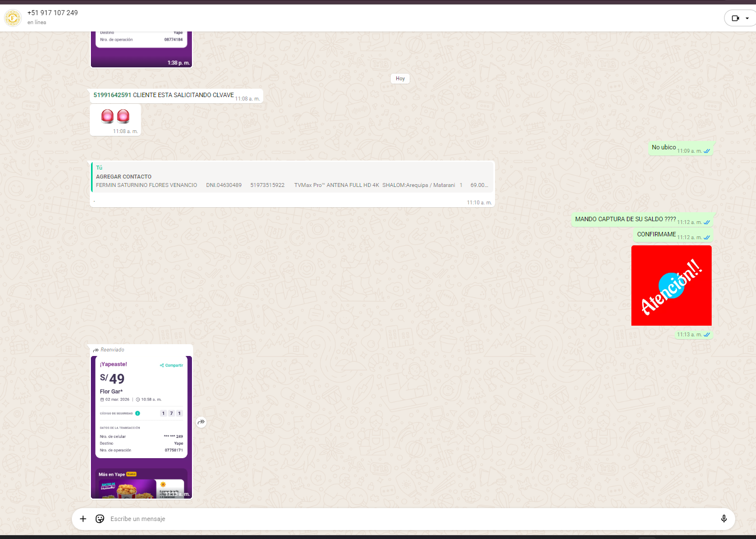Click the 'Escribe un mensaje' input field
The width and height of the screenshot is (756, 539).
point(393,519)
